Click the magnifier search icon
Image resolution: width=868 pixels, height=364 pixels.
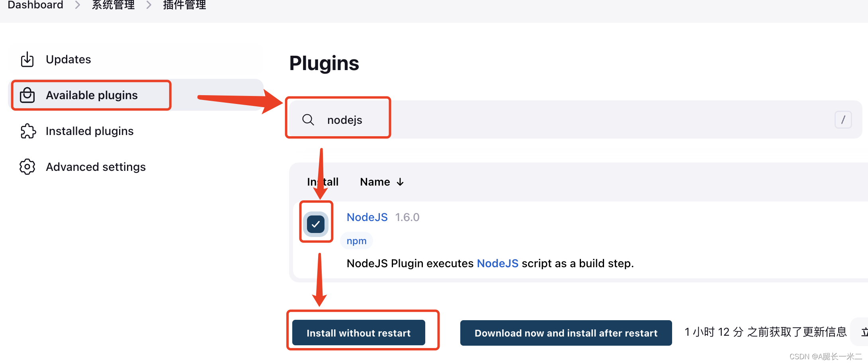(308, 119)
